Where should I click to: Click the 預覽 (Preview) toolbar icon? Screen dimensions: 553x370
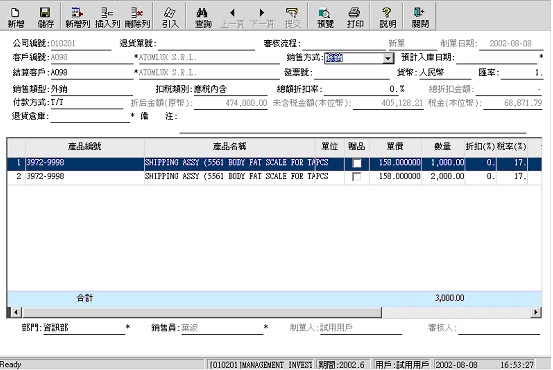coord(325,16)
